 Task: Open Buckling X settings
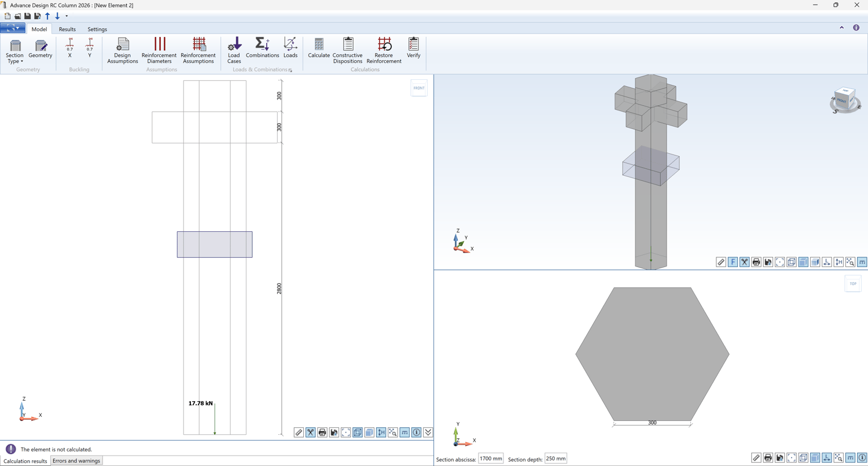coord(70,49)
